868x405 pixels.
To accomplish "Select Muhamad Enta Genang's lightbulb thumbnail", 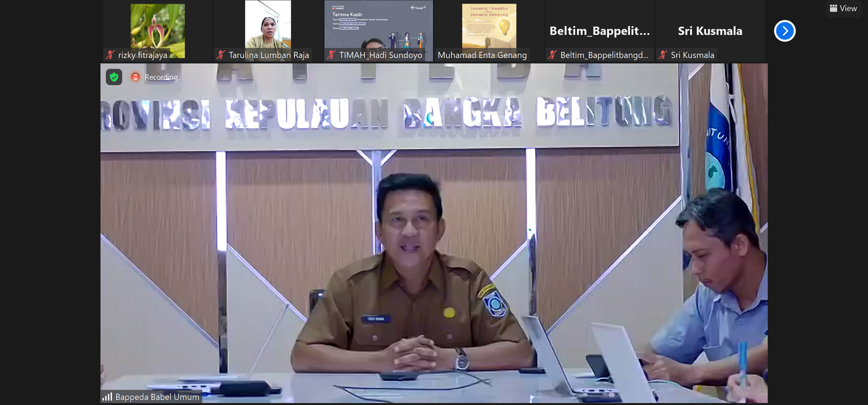I will [489, 25].
